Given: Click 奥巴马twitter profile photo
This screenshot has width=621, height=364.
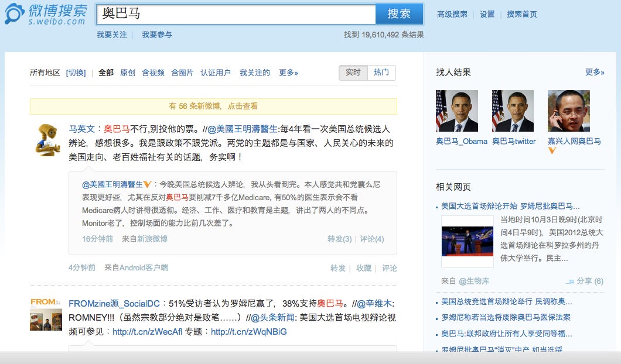Looking at the screenshot, I should click(x=513, y=111).
